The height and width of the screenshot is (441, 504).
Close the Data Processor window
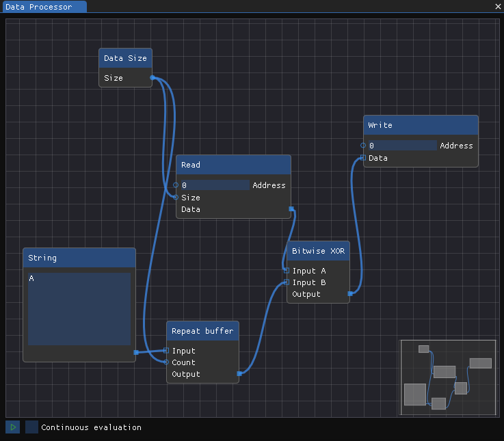pos(498,6)
